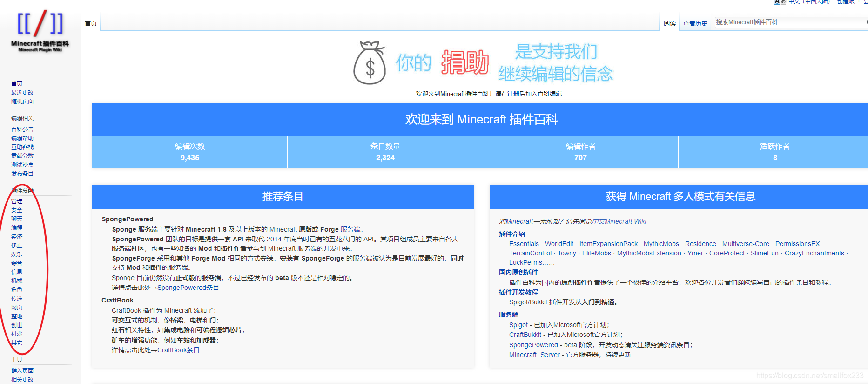This screenshot has width=868, height=384.
Task: Open the 编辑帮助 sidebar link
Action: click(22, 138)
